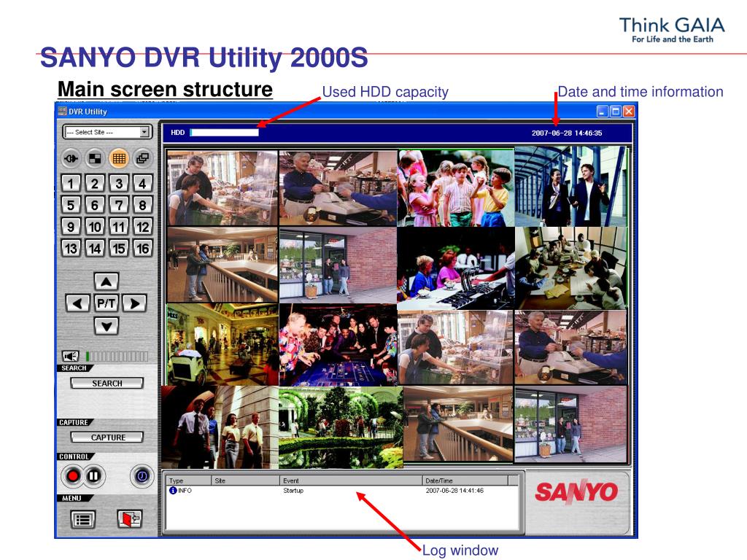The image size is (747, 560).
Task: Select camera channel 1 button
Action: (x=71, y=183)
